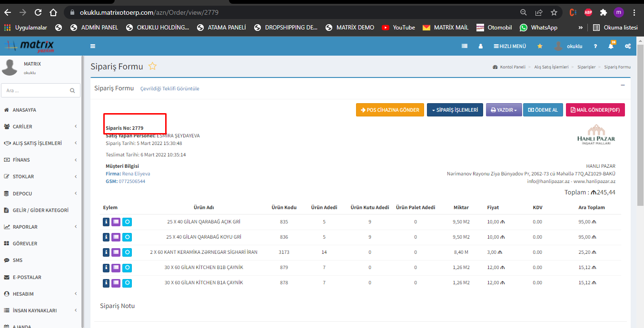
Task: Open the SİPARİŞ İŞLEMLERİ dropdown
Action: click(455, 110)
